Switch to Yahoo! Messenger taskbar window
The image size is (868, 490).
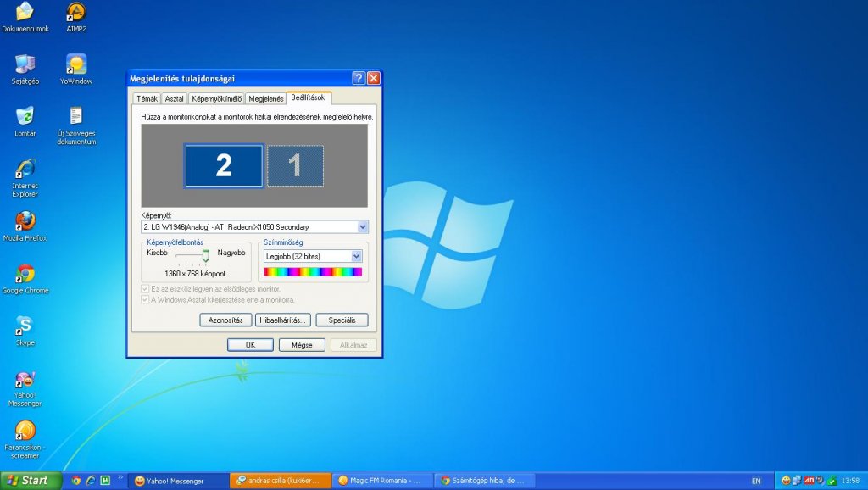pos(178,481)
